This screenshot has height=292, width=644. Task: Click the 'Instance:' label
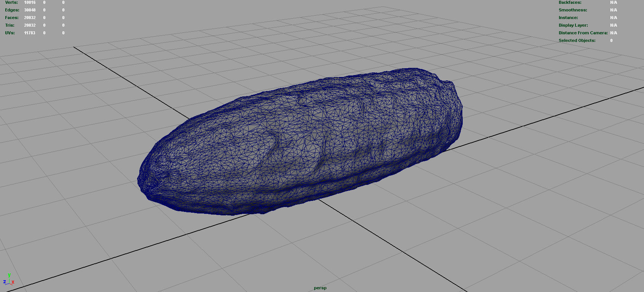(x=568, y=18)
